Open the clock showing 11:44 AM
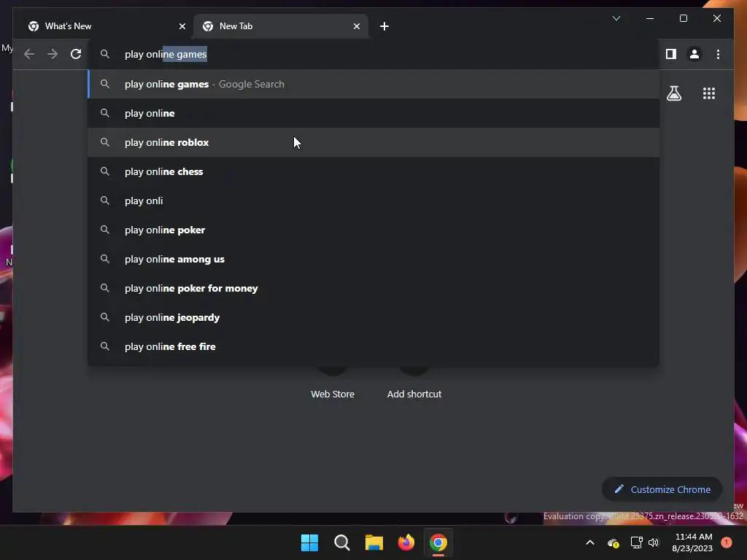Image resolution: width=747 pixels, height=560 pixels. (692, 542)
